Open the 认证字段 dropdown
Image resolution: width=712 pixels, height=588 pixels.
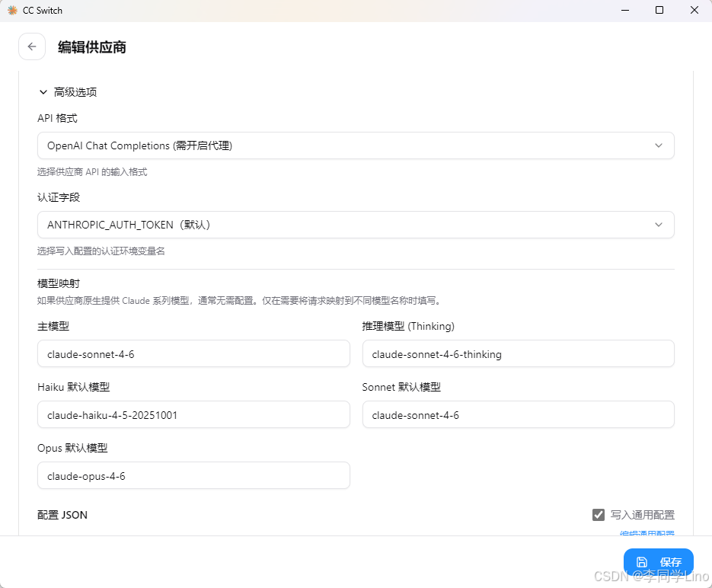pyautogui.click(x=356, y=225)
